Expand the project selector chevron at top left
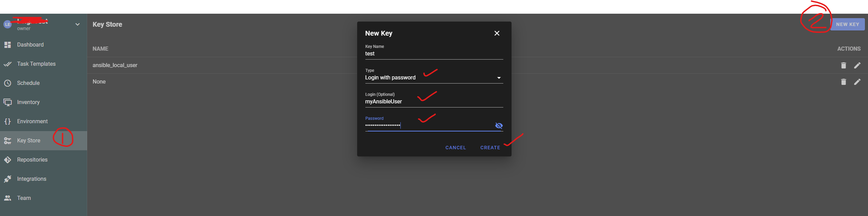Viewport: 868px width, 216px height. click(77, 24)
